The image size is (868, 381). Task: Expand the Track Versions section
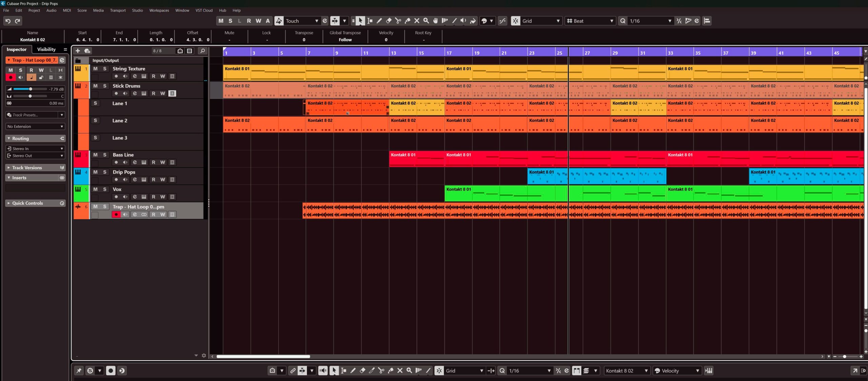point(8,168)
